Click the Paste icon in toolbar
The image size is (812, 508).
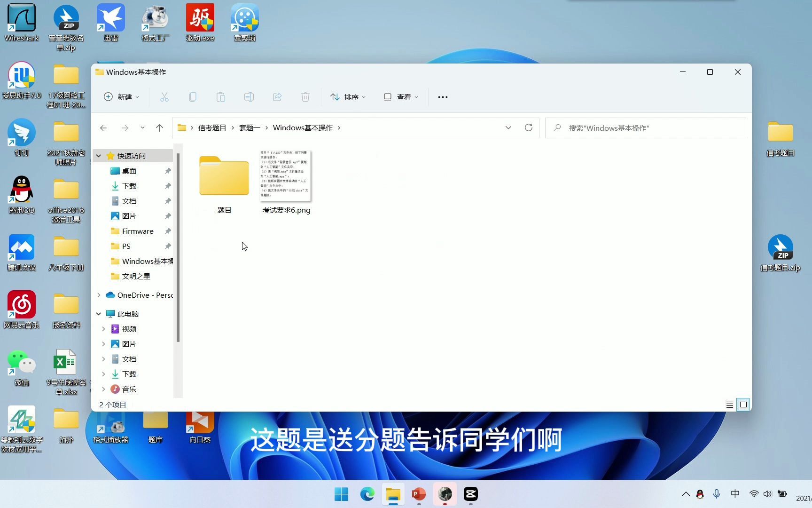tap(221, 97)
